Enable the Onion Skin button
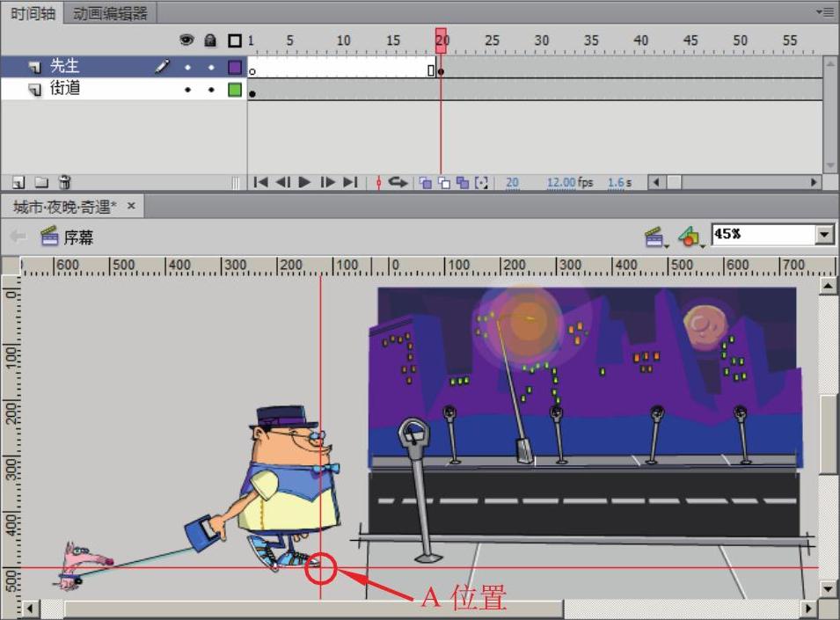 [426, 182]
